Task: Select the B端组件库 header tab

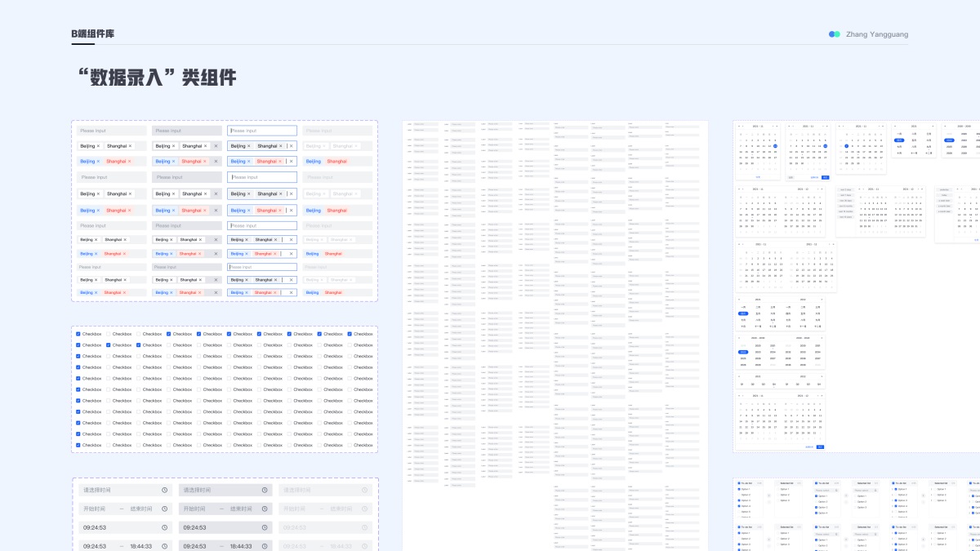Action: click(92, 34)
